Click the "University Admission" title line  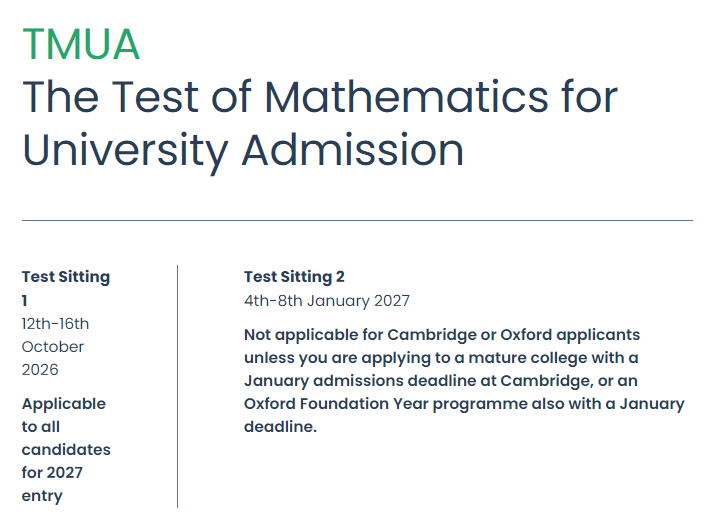click(243, 152)
